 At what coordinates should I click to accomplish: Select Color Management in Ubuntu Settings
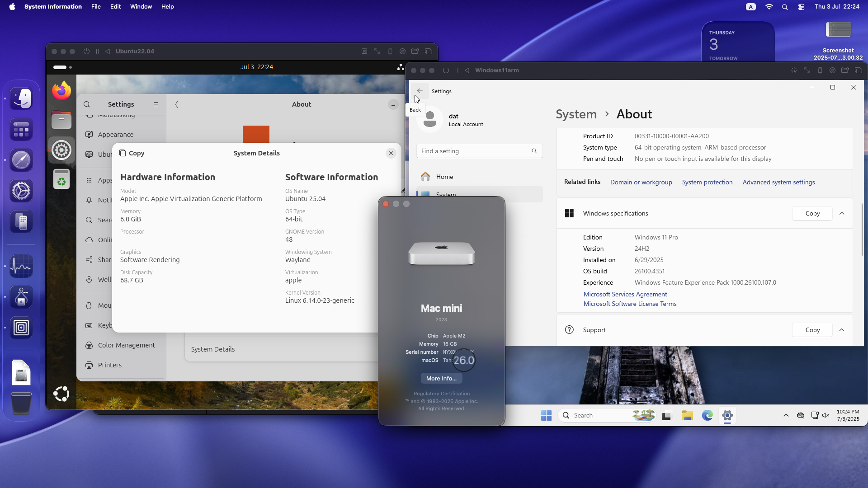(126, 345)
